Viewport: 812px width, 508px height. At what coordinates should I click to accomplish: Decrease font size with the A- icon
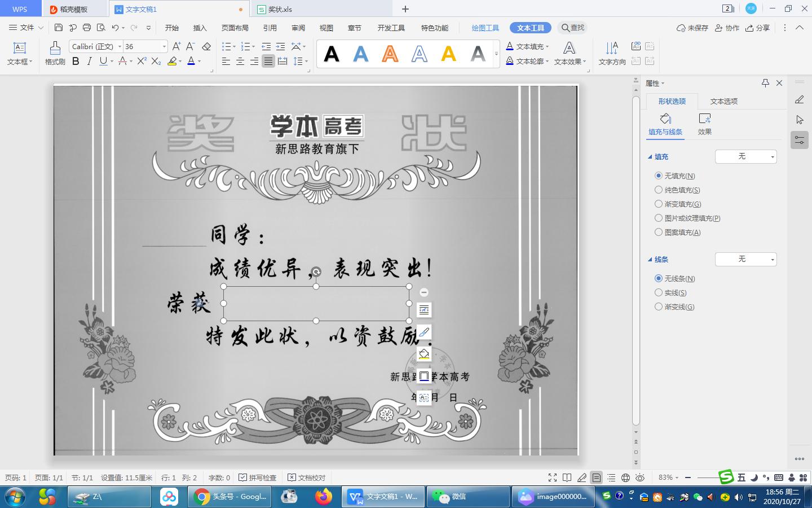click(191, 46)
